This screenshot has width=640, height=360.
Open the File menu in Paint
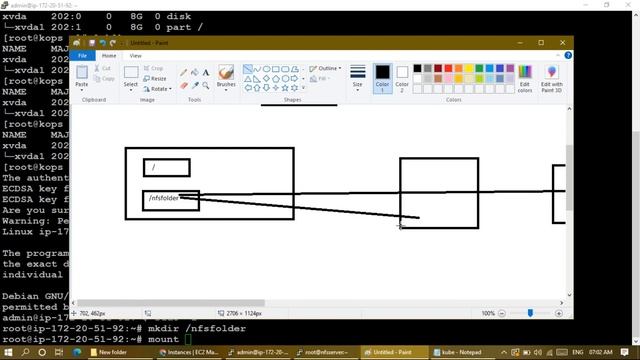[x=82, y=56]
